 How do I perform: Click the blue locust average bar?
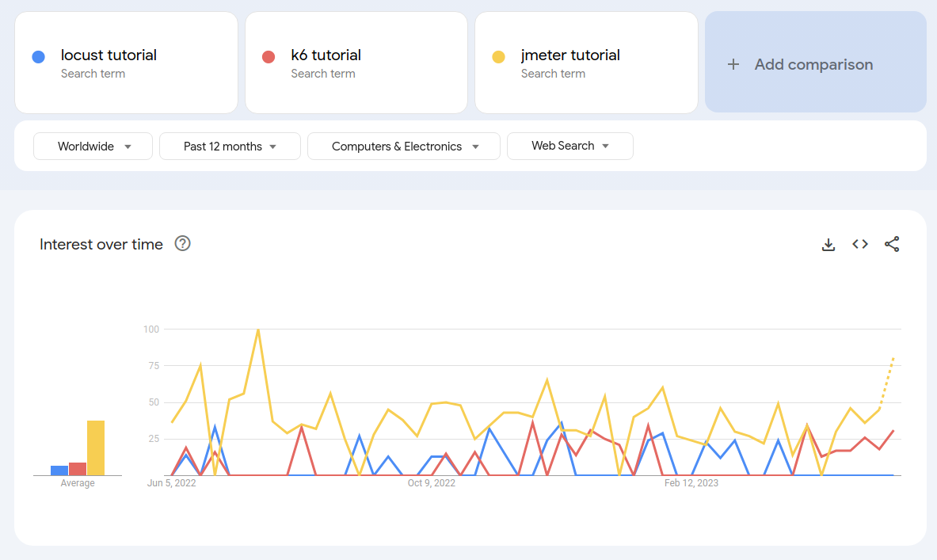click(x=59, y=471)
